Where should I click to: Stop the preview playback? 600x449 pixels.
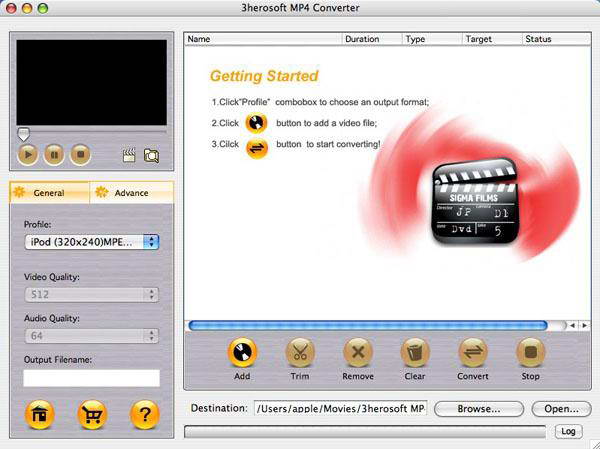tap(80, 155)
